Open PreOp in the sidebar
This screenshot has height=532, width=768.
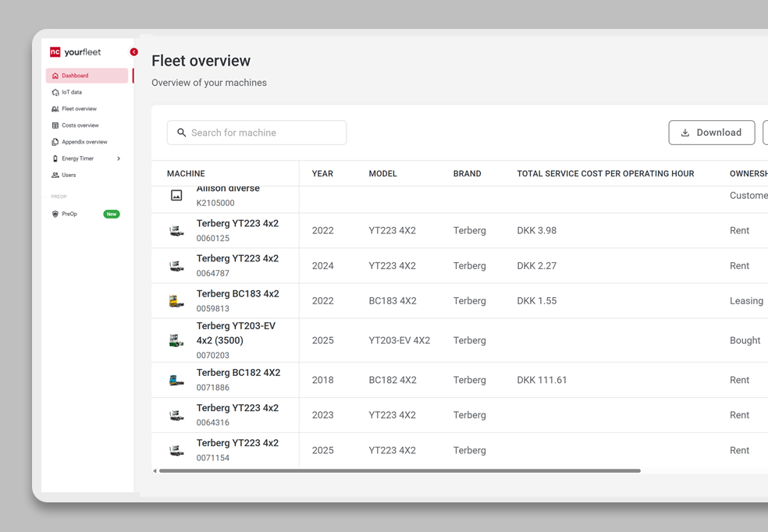point(69,214)
